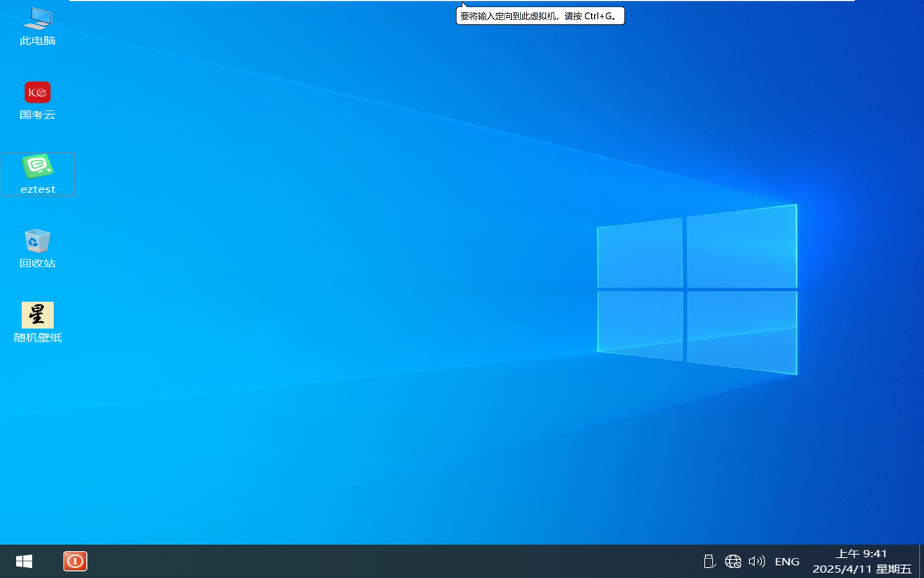Click the Windows logo on the wallpaper
Image resolution: width=924 pixels, height=578 pixels.
[697, 289]
